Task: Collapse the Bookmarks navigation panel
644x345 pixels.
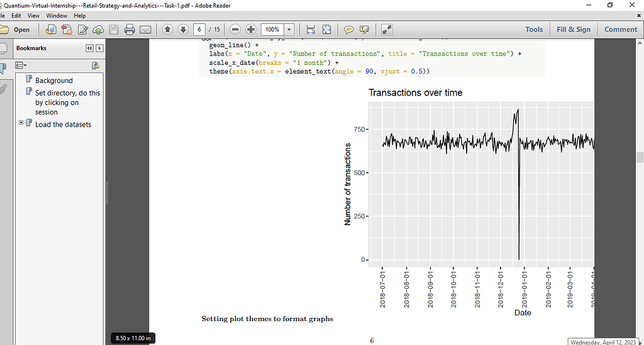Action: (89, 48)
